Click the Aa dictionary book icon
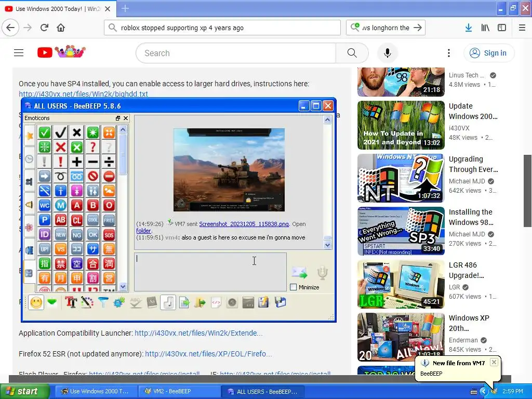Screen dimensions: 532x399 152,302
